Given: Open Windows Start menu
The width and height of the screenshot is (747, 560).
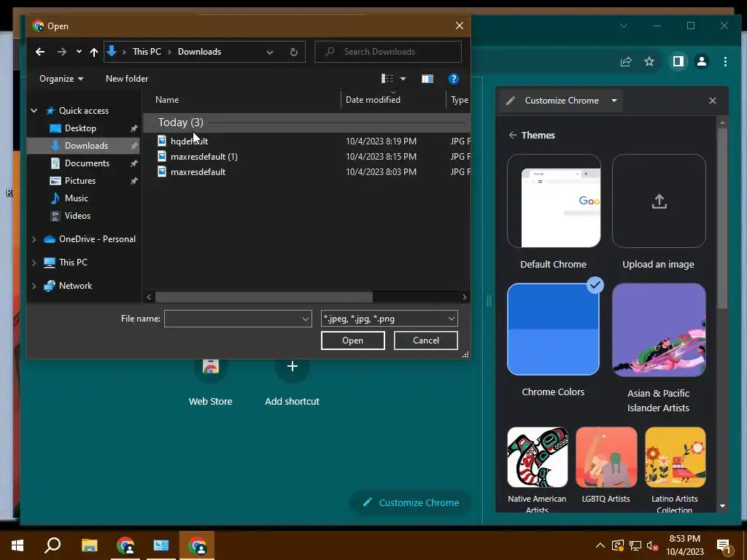Looking at the screenshot, I should [x=18, y=545].
